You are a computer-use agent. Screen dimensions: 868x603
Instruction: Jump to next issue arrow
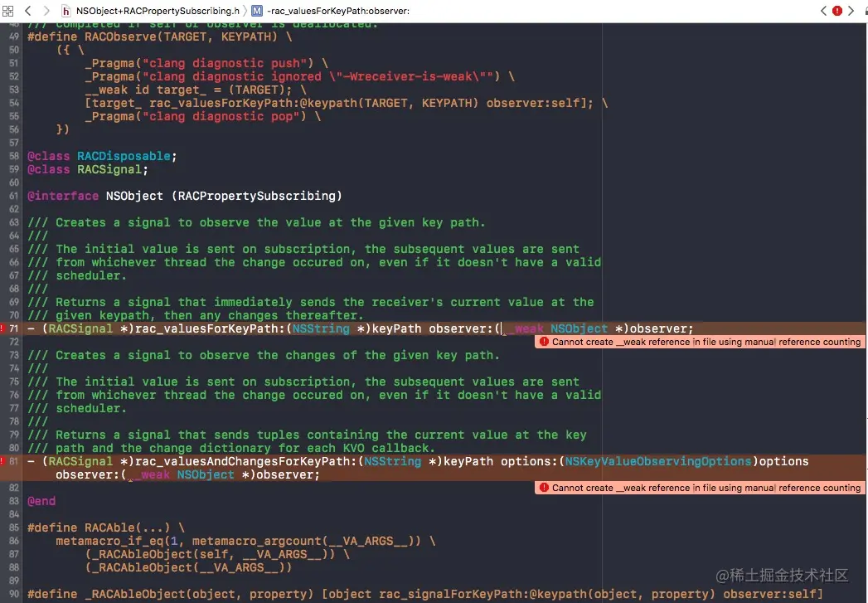851,11
